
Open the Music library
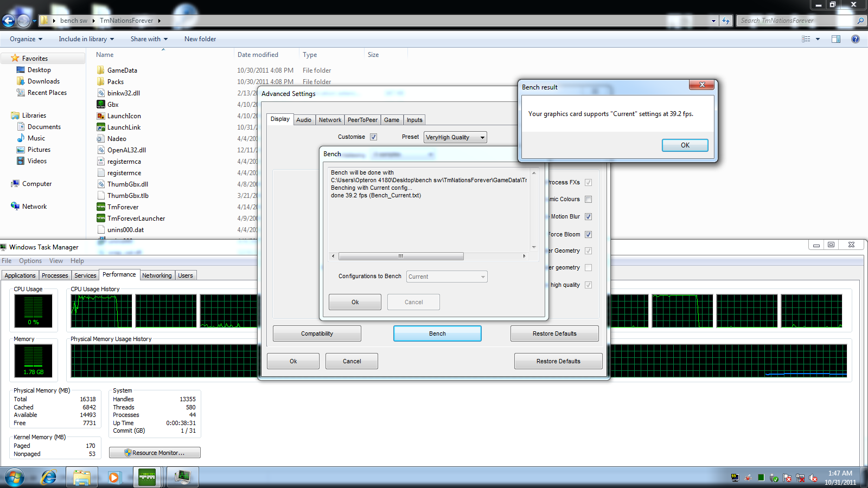(36, 138)
